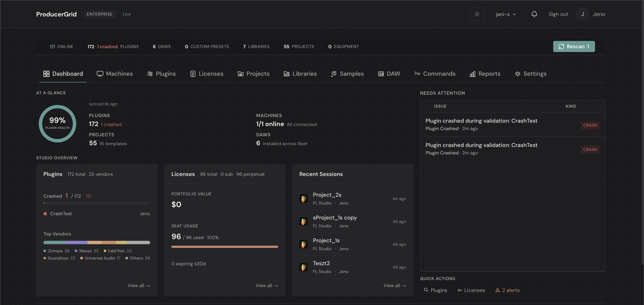Click the ISSUE column header
Screen dimensions: 644x305
(440, 106)
